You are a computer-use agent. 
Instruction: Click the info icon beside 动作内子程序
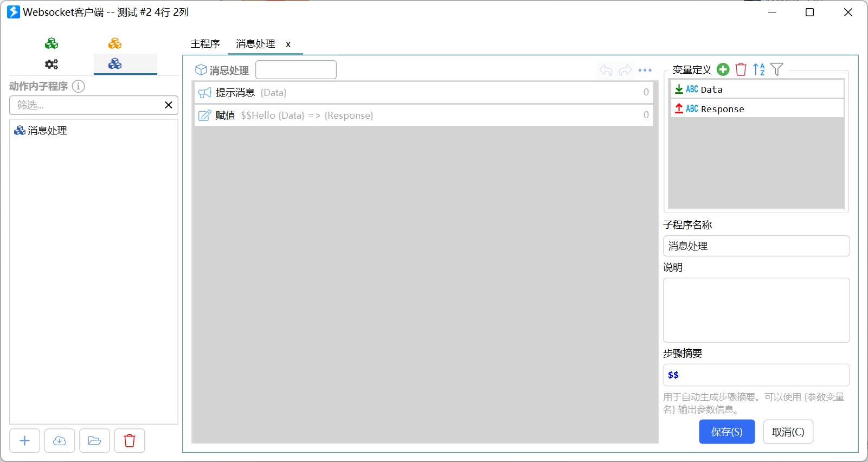pyautogui.click(x=79, y=86)
